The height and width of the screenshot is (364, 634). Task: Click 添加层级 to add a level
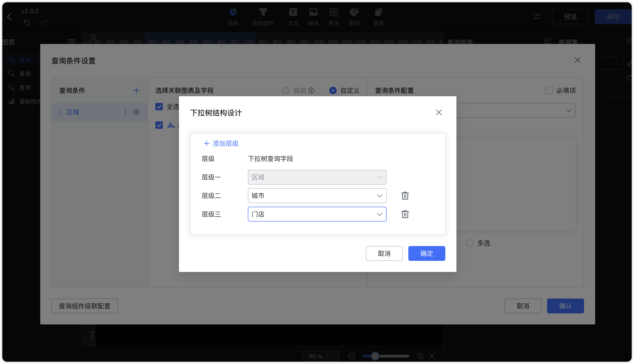[x=221, y=144]
